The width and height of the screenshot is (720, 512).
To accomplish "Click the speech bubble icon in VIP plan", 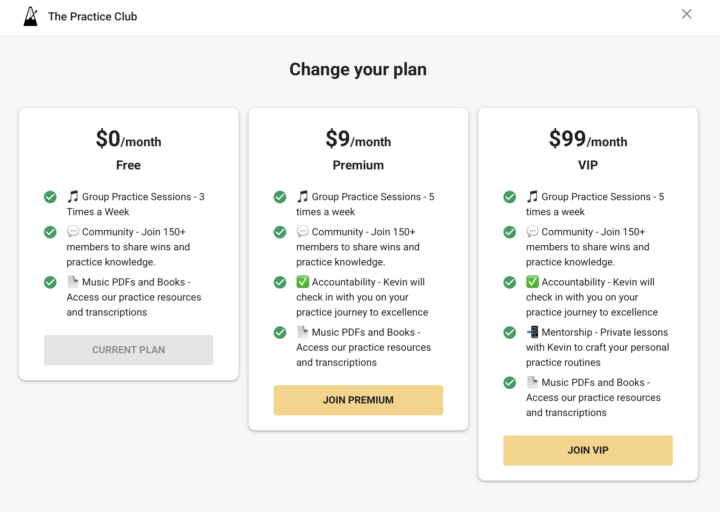I will [532, 232].
